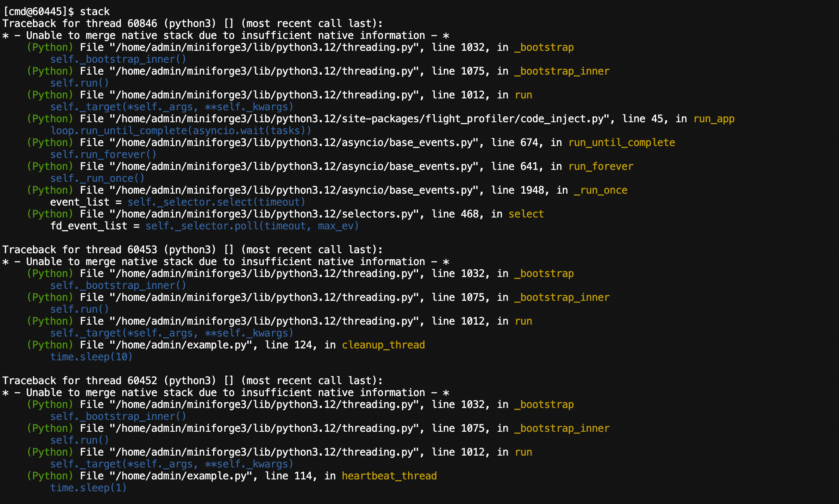Screen dimensions: 839x504
Task: Click the time.sleep(10) code line
Action: point(91,357)
